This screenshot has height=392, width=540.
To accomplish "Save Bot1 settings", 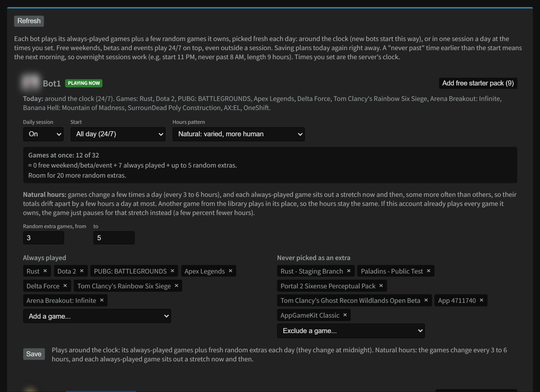I will (x=34, y=354).
